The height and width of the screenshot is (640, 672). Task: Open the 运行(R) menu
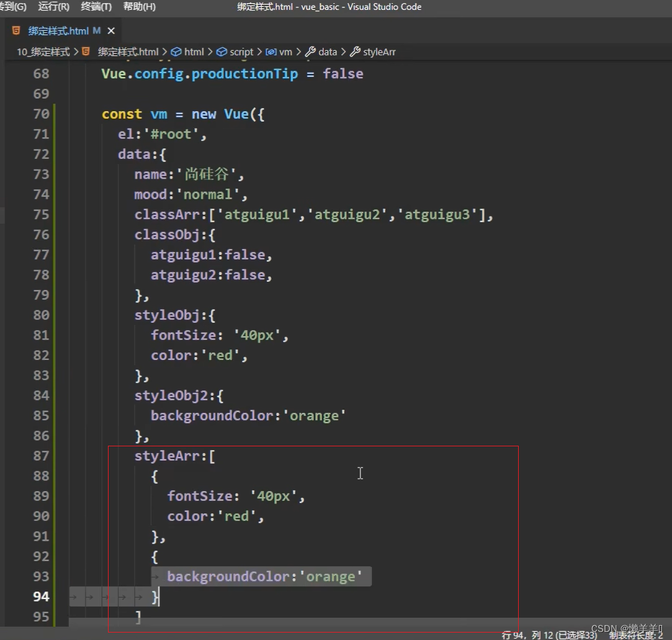point(54,7)
